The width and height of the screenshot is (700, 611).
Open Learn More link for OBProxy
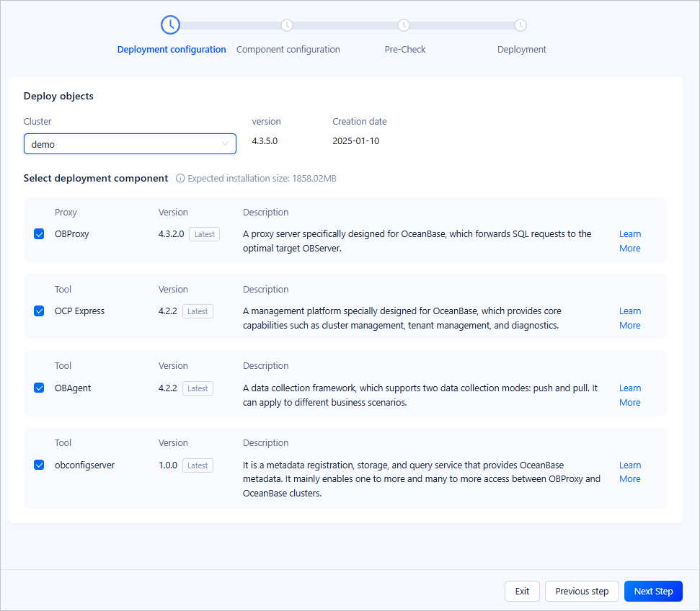[629, 241]
